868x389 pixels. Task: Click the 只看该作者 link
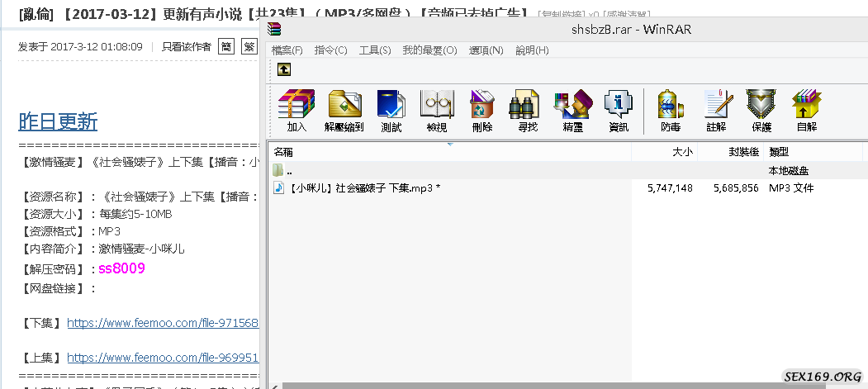[x=186, y=47]
